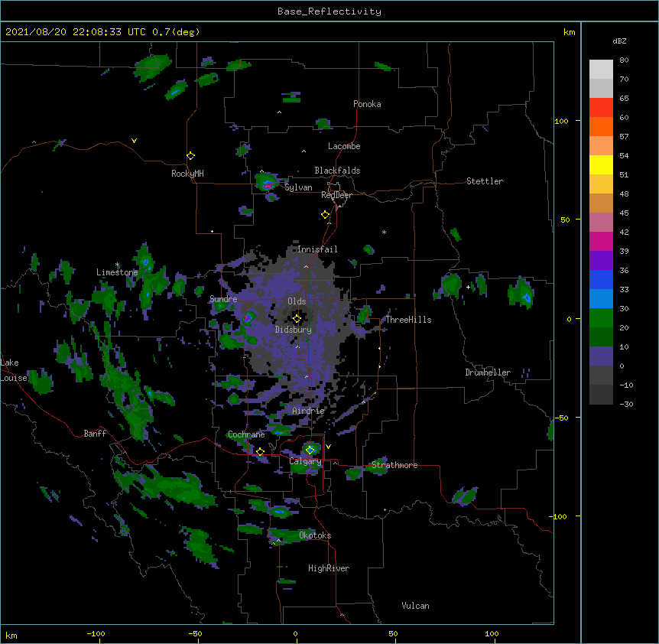Click the Cochrane town label
The height and width of the screenshot is (644, 659).
246,434
